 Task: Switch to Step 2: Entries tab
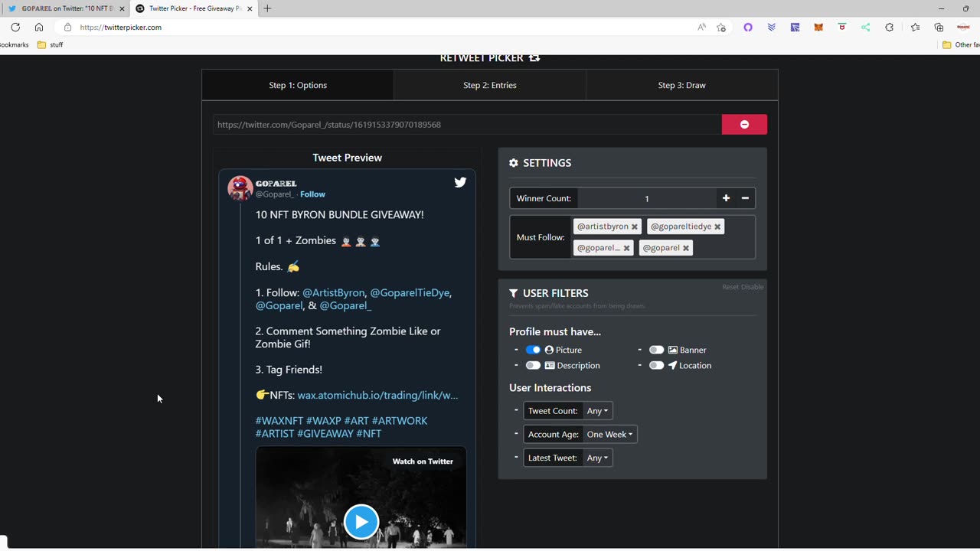click(x=490, y=85)
